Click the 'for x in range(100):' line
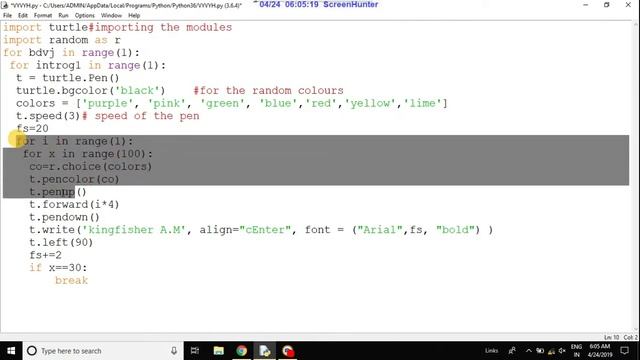 88,154
